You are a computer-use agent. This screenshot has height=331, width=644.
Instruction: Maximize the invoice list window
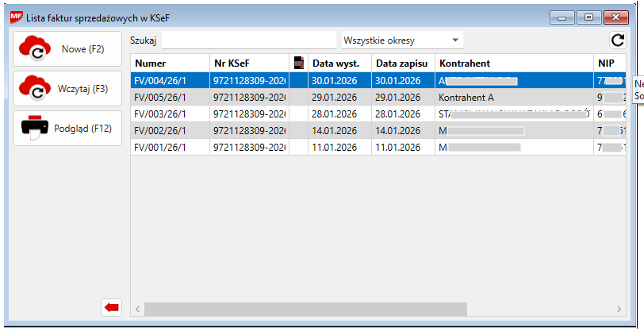tap(588, 17)
